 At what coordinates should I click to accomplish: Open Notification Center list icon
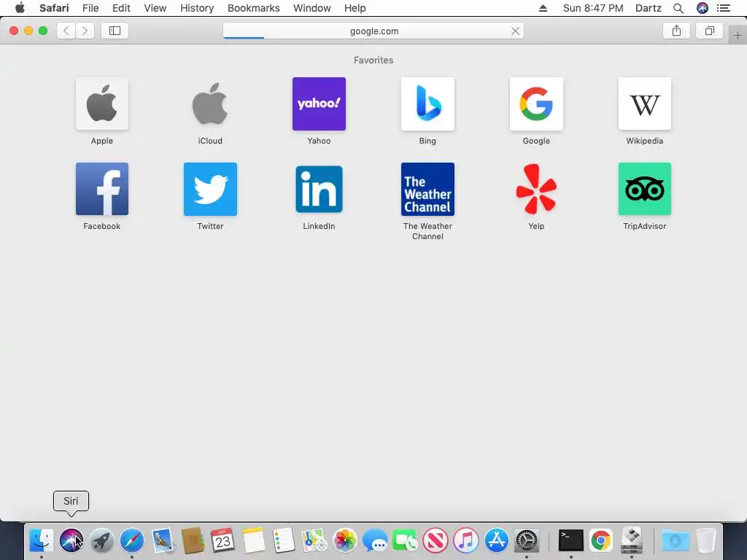[724, 8]
